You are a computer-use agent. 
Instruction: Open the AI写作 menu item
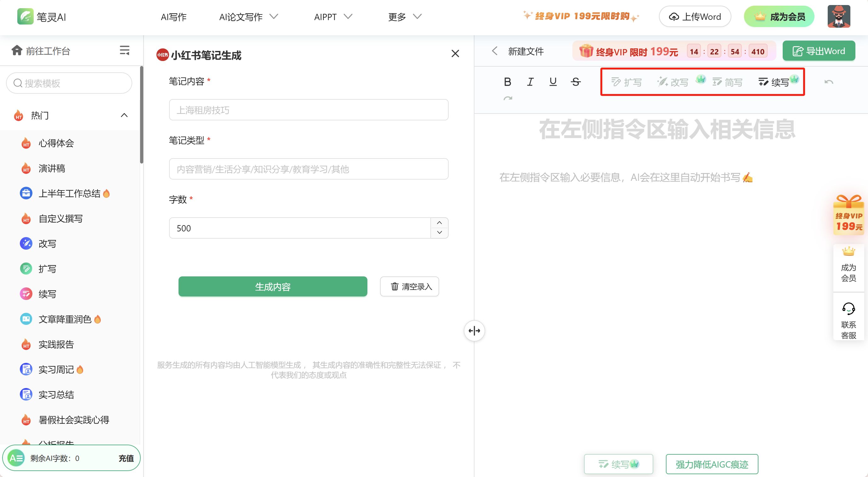click(173, 17)
